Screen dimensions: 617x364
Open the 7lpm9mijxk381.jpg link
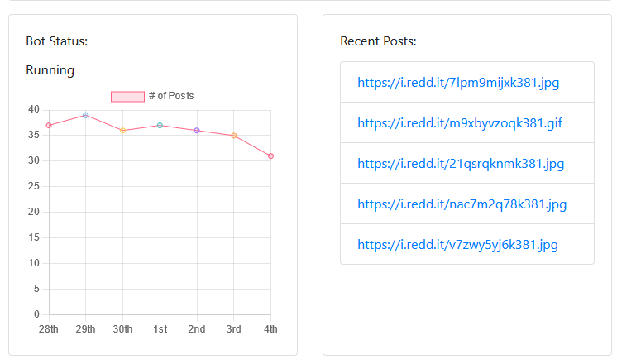[458, 83]
